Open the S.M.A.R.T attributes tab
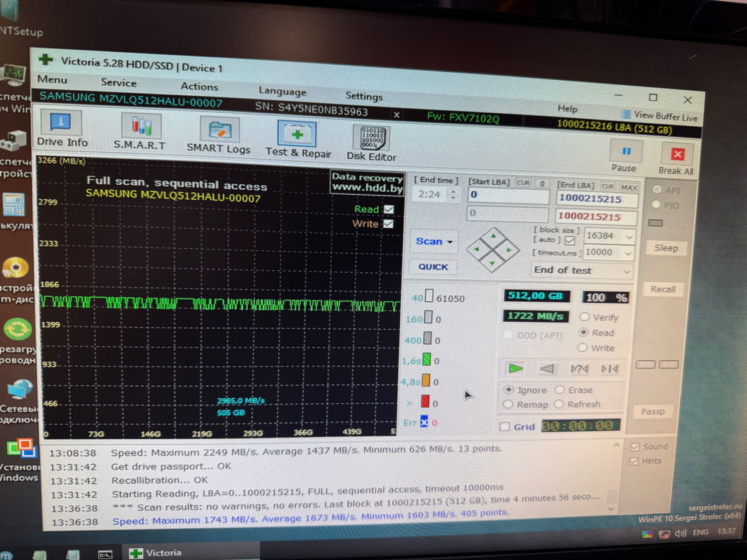Screen dimensions: 747x560 [x=139, y=132]
